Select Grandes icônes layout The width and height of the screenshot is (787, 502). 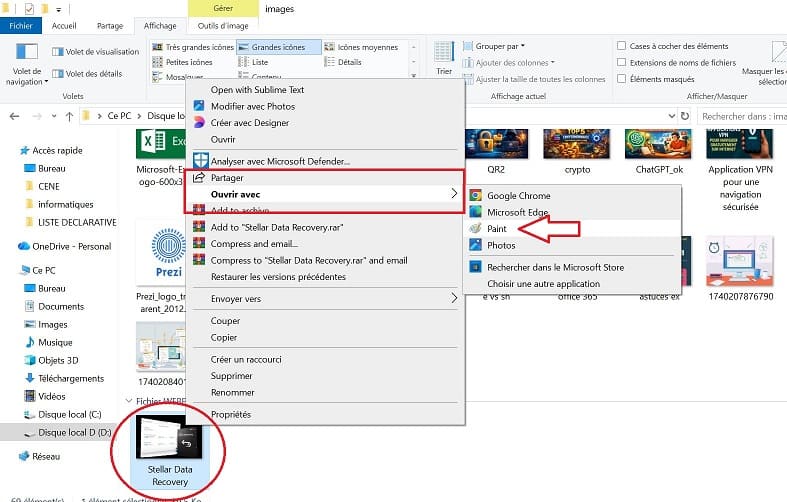tap(279, 47)
